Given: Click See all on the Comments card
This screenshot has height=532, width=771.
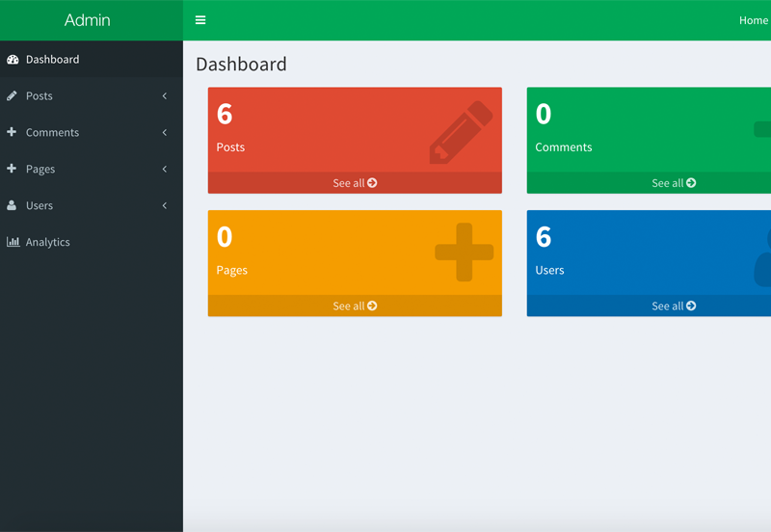Looking at the screenshot, I should click(x=649, y=183).
